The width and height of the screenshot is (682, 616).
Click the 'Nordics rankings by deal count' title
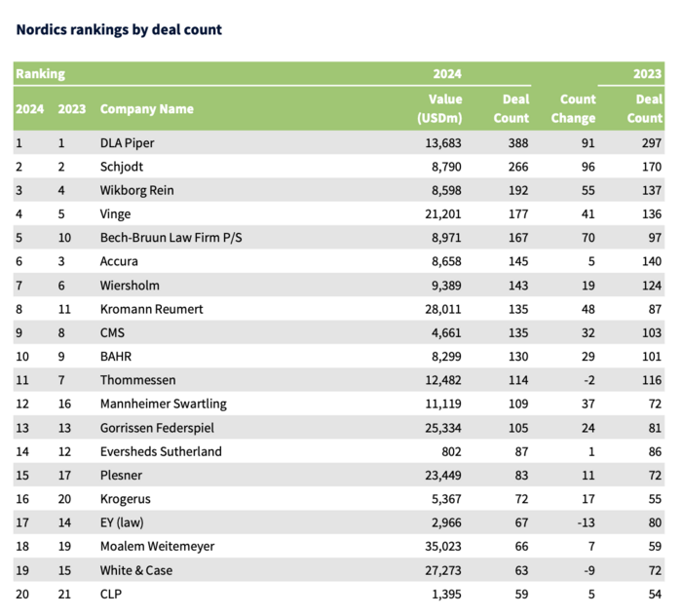[x=119, y=29]
